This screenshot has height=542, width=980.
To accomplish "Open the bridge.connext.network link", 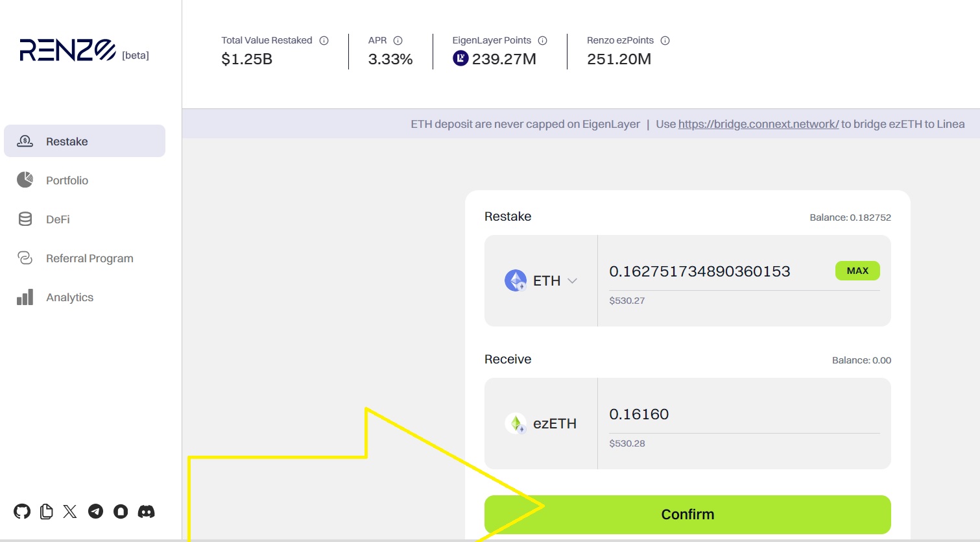I will pyautogui.click(x=758, y=124).
